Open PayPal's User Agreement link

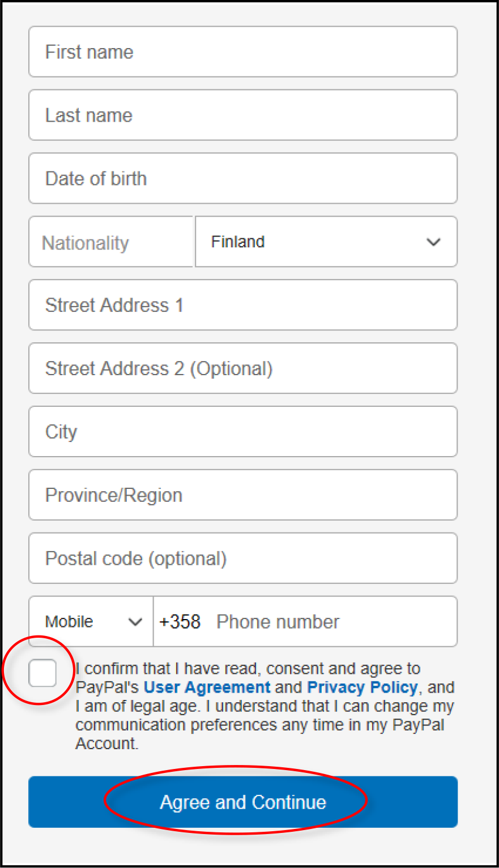pos(207,687)
